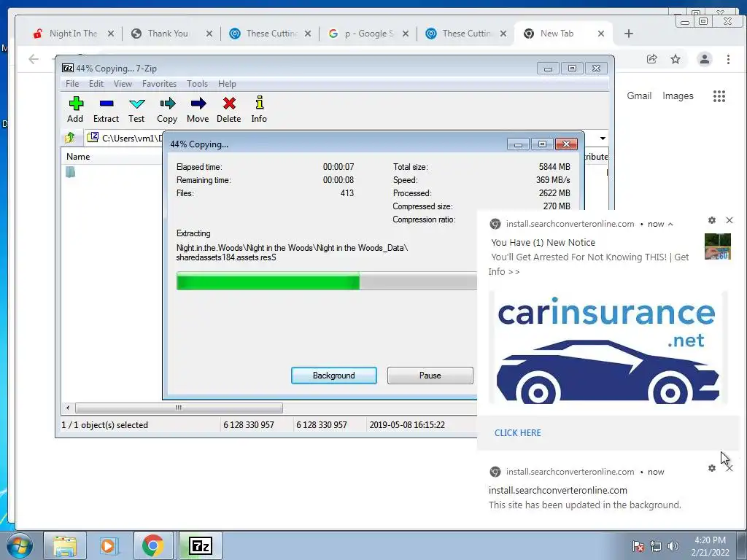747x560 pixels.
Task: Go up one folder level in 7-Zip
Action: click(70, 138)
